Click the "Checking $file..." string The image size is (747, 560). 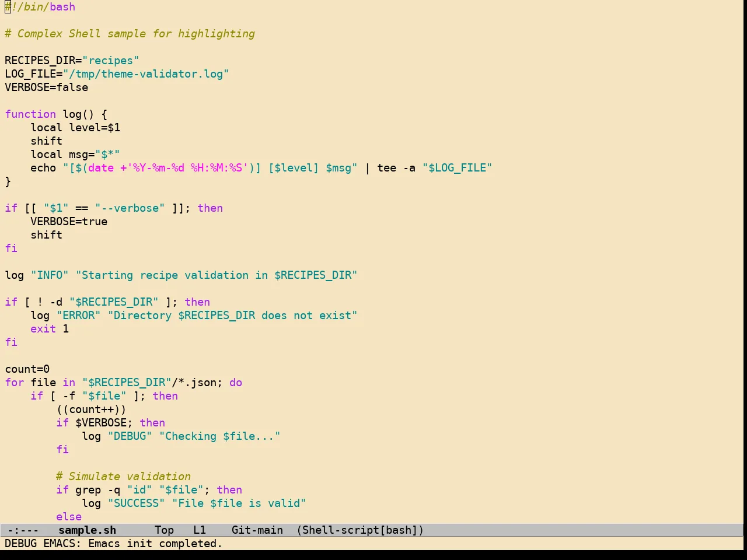pyautogui.click(x=219, y=436)
